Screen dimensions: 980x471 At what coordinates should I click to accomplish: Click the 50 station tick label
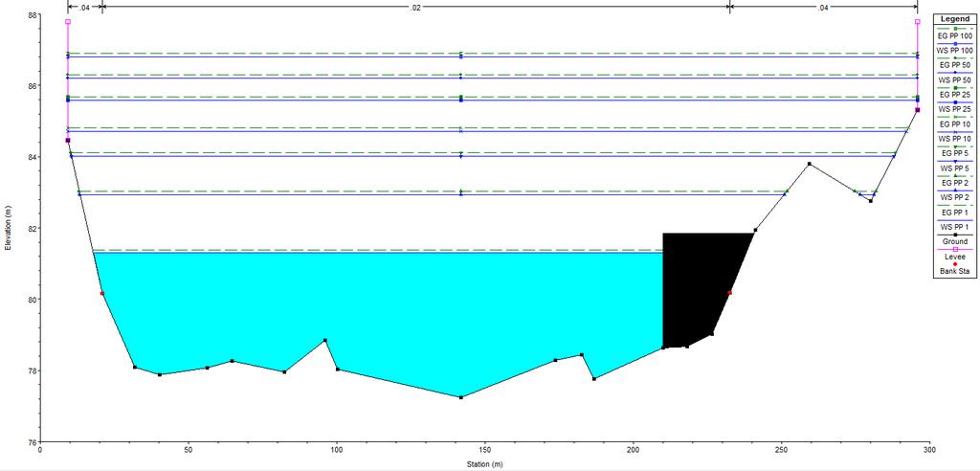pos(189,450)
